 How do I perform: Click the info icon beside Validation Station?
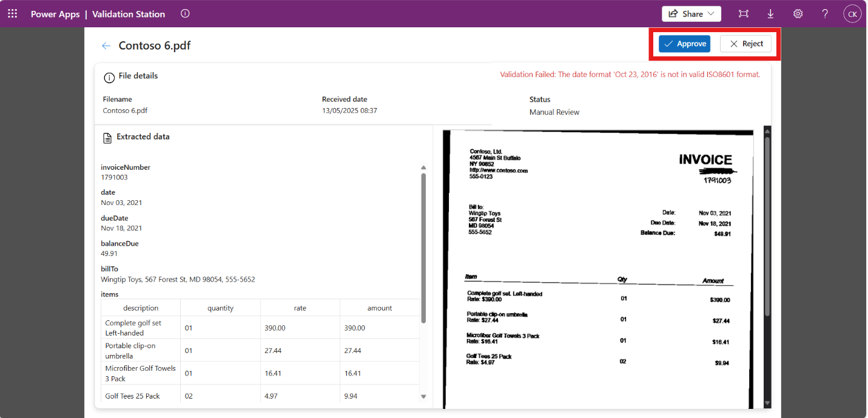(x=185, y=13)
